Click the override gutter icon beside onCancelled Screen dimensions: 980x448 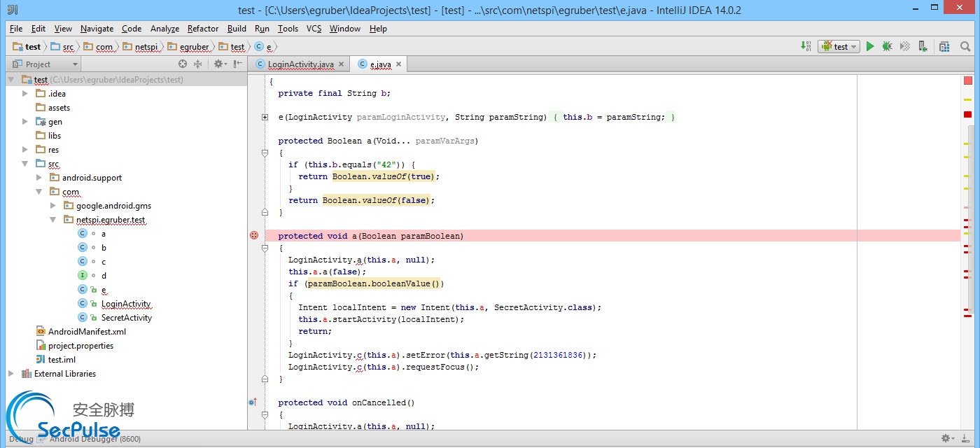[253, 402]
